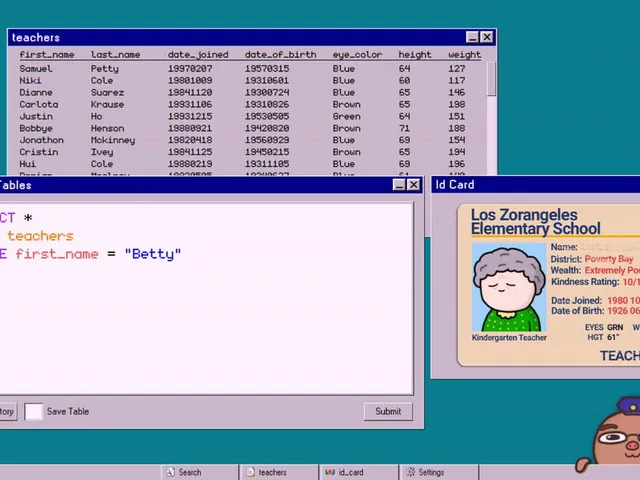Click the teacher portrait on Id Card
The image size is (640, 480).
(x=509, y=287)
